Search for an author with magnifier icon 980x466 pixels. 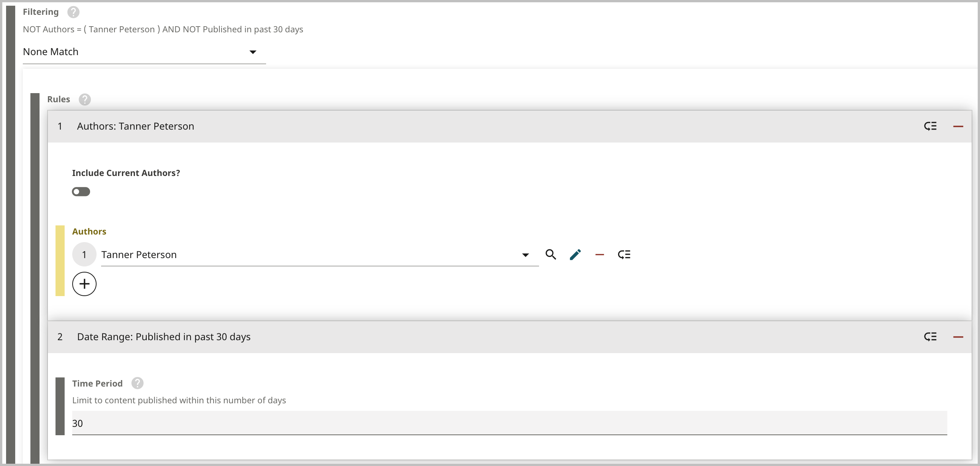point(550,255)
